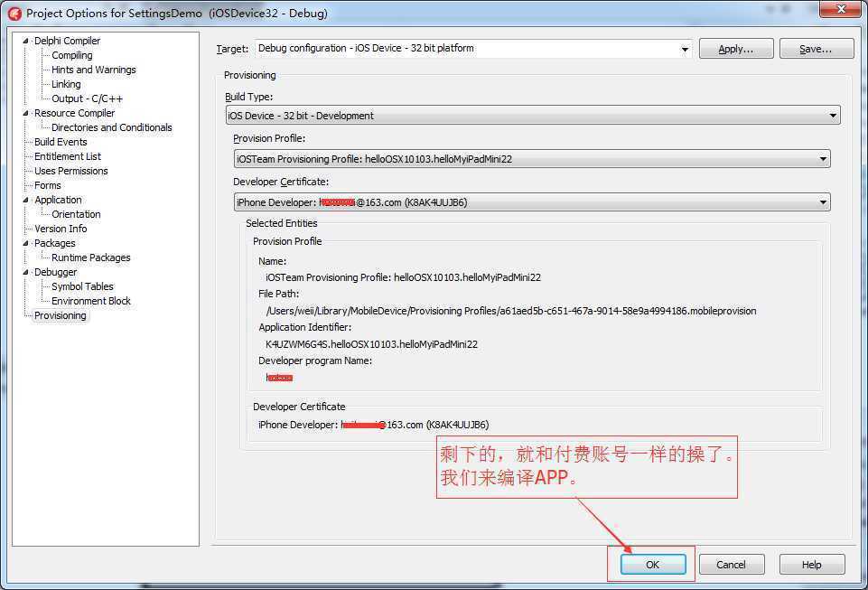Select Linking in the options tree
The image size is (868, 590).
click(66, 84)
